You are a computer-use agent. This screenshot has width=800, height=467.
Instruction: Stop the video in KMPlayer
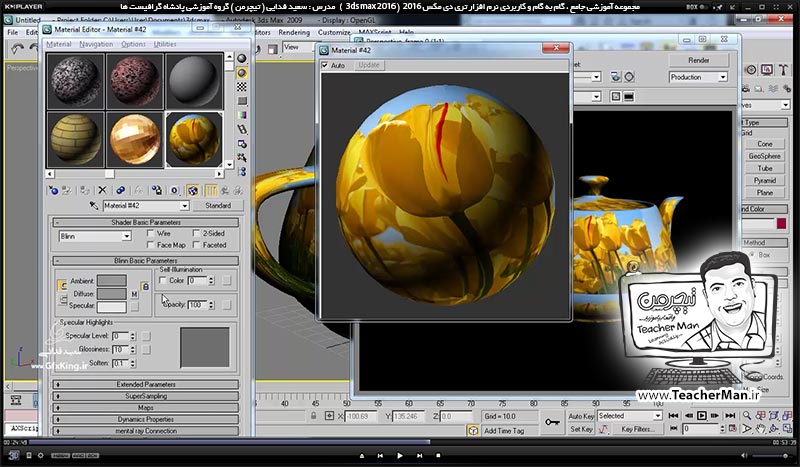coord(438,455)
